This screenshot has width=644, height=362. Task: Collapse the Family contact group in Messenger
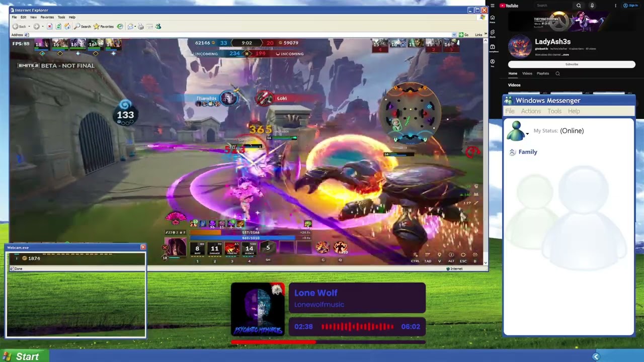[512, 152]
